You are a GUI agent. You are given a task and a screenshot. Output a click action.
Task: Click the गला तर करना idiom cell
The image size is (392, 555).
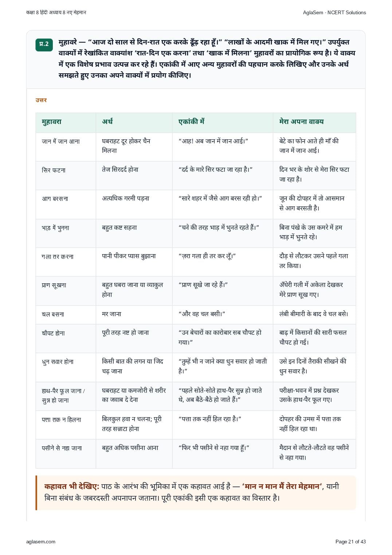click(66, 262)
